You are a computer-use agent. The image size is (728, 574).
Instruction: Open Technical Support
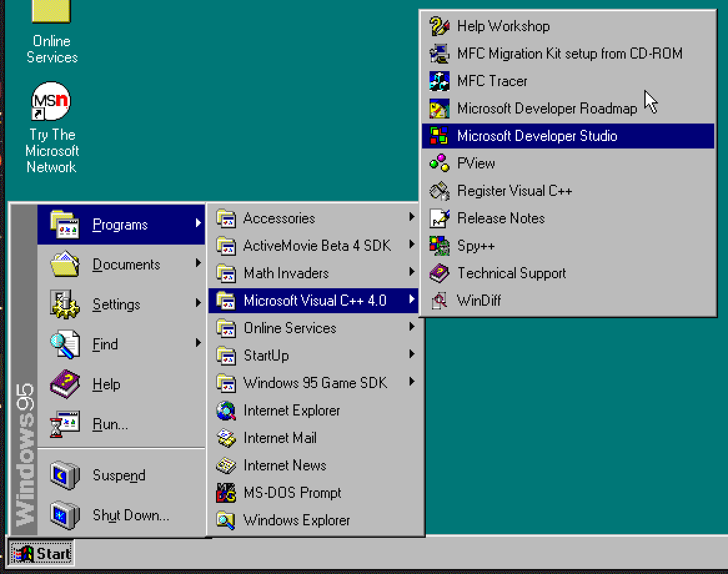[x=512, y=273]
